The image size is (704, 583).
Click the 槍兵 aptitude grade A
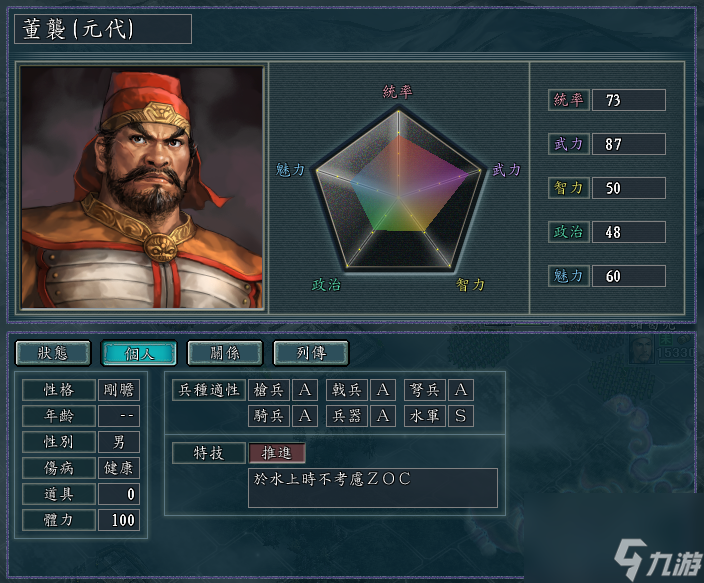[305, 389]
